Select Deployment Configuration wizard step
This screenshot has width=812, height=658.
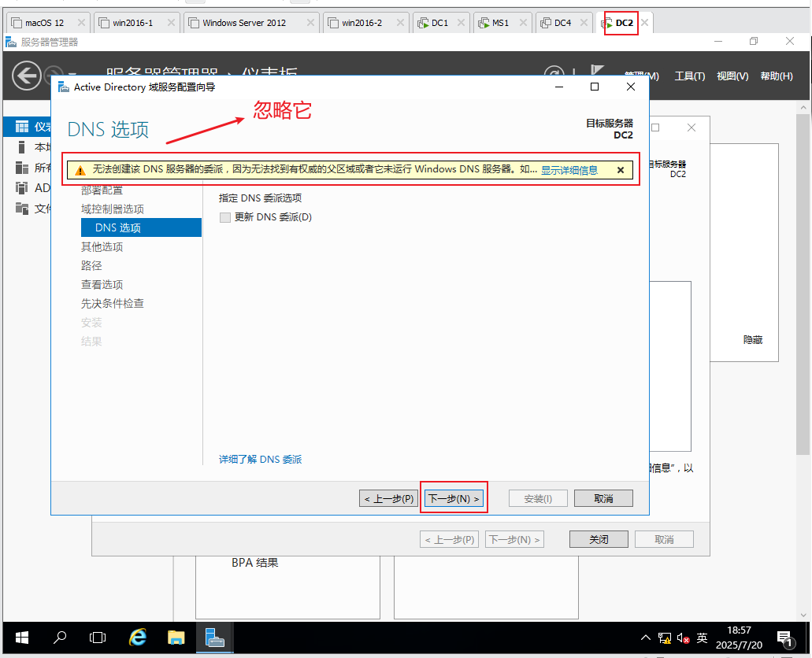pyautogui.click(x=102, y=190)
